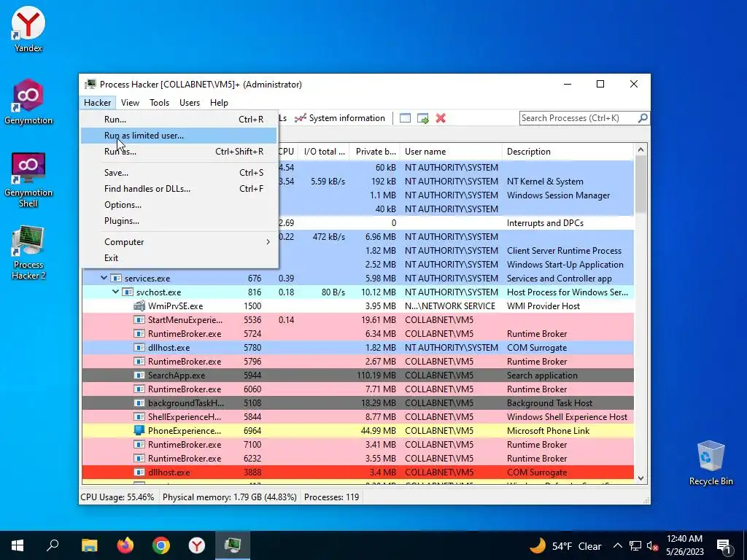Sort by the CPU column header
This screenshot has height=560, width=747.
tap(287, 152)
